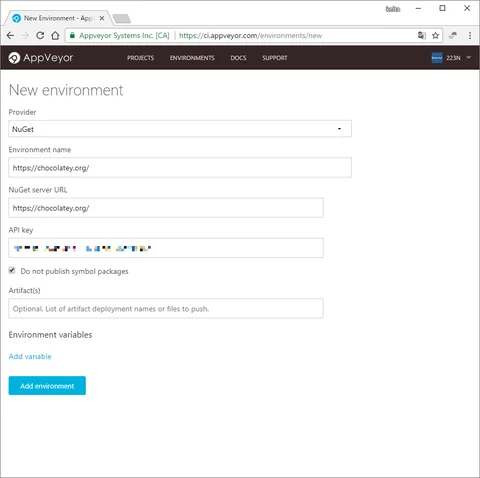The height and width of the screenshot is (478, 480).
Task: Expand the 223N account menu arrow
Action: pyautogui.click(x=469, y=58)
